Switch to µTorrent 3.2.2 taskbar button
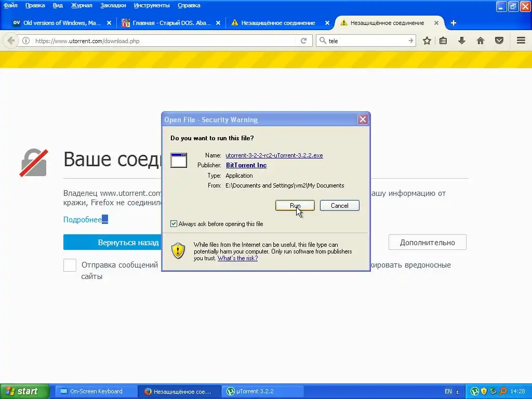Viewport: 532px width, 399px height. [x=263, y=391]
